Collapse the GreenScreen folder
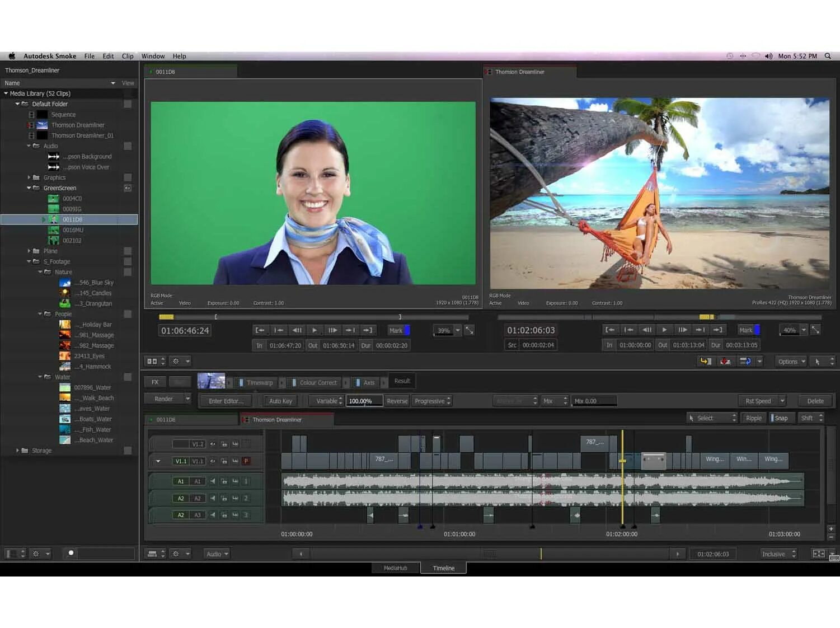Screen dimensions: 840x628 point(29,188)
